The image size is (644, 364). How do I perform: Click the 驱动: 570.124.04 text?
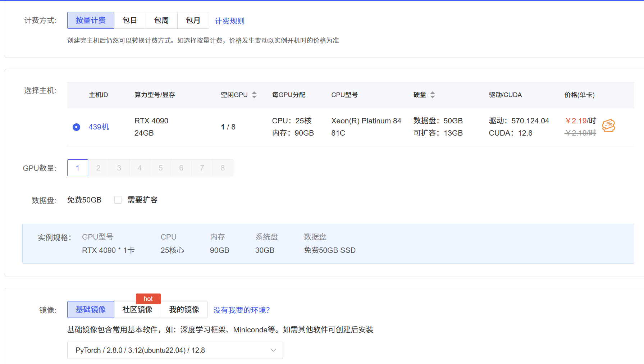519,121
